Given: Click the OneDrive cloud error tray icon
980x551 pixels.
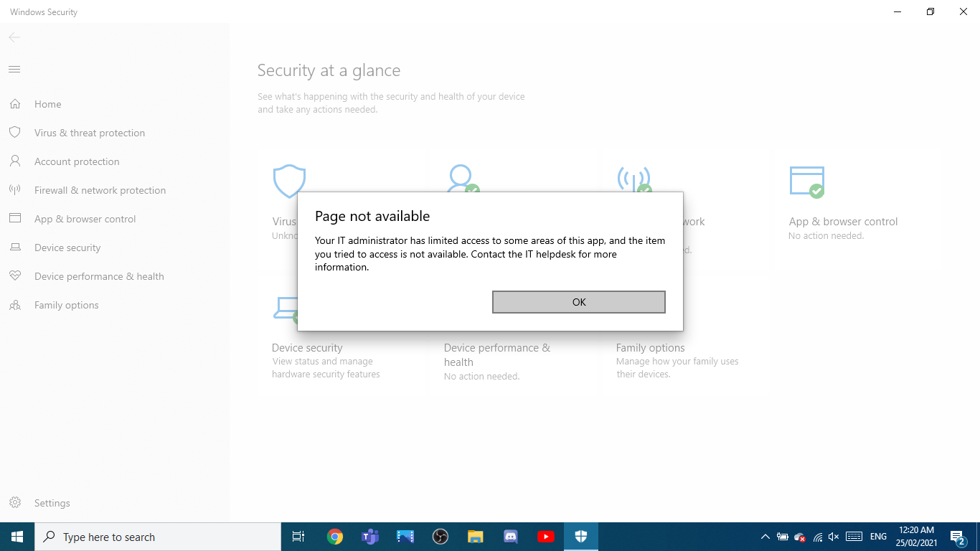Looking at the screenshot, I should click(x=800, y=537).
